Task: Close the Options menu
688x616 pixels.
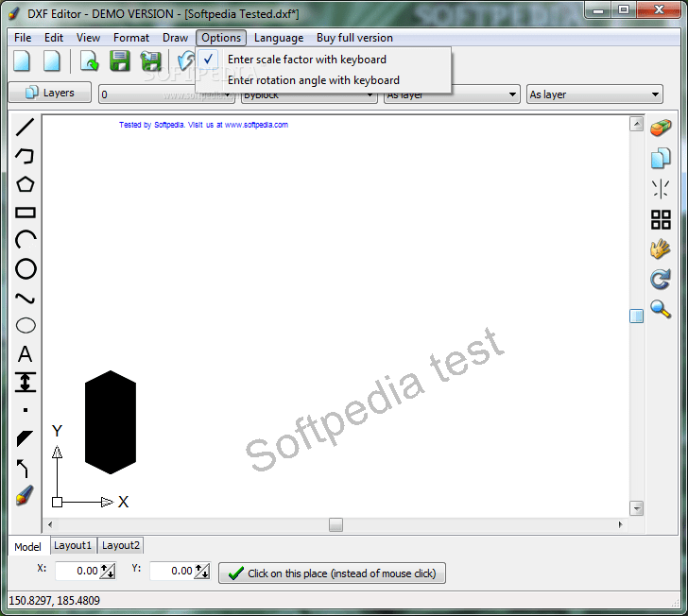Action: pos(221,38)
